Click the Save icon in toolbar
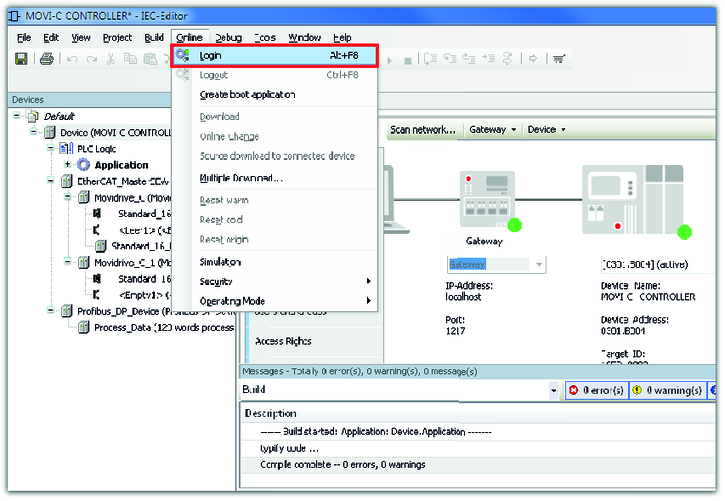Screen dimensions: 725x501 coord(21,59)
